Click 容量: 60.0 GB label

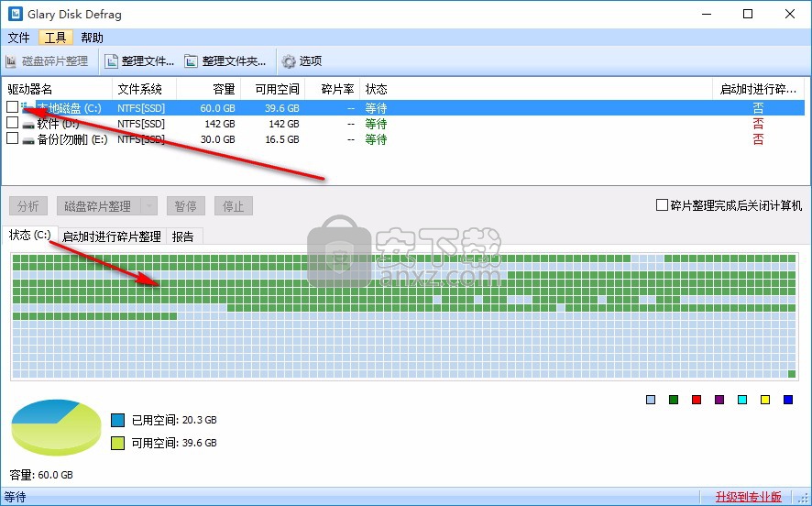coord(41,475)
